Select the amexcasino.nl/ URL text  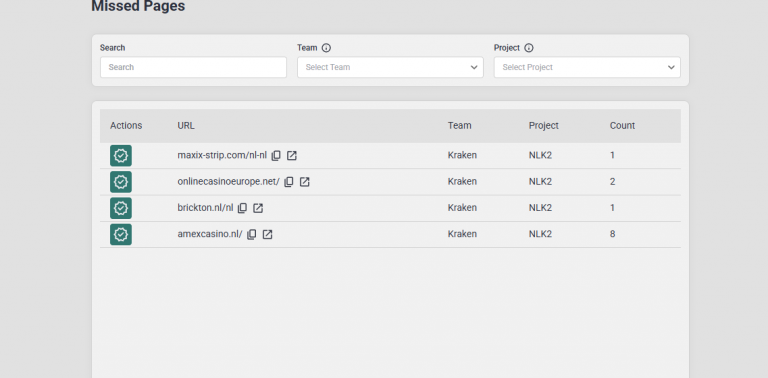coord(210,234)
